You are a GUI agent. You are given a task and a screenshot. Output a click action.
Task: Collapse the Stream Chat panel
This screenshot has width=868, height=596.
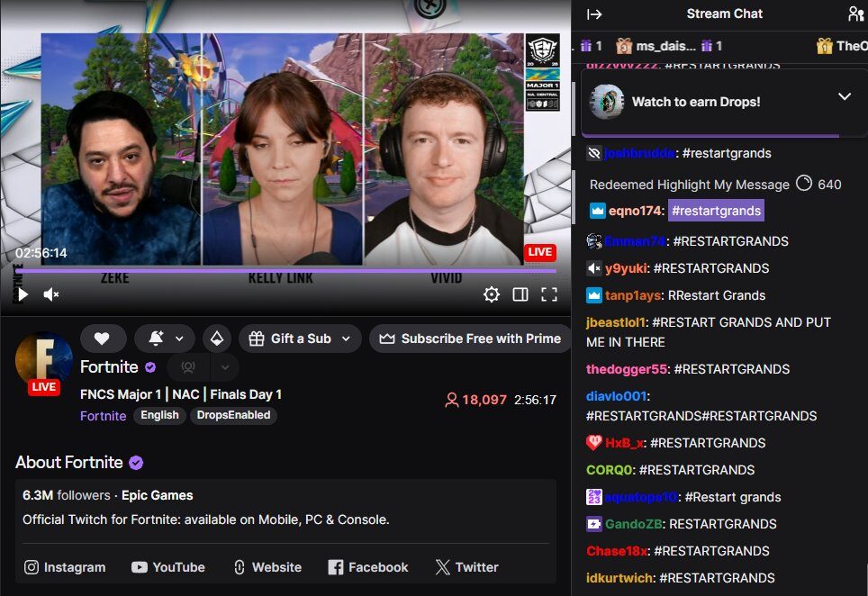pyautogui.click(x=593, y=14)
